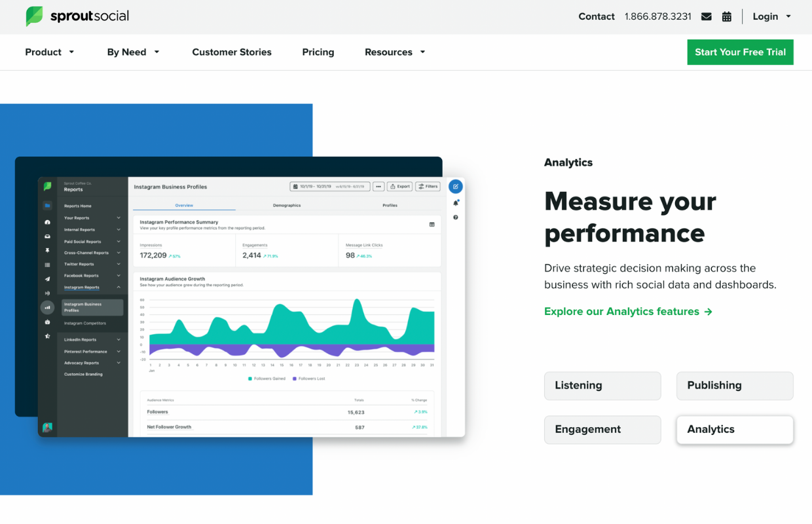Select Instagram Competitors sidebar item
Viewport: 812px width, 524px height.
85,324
